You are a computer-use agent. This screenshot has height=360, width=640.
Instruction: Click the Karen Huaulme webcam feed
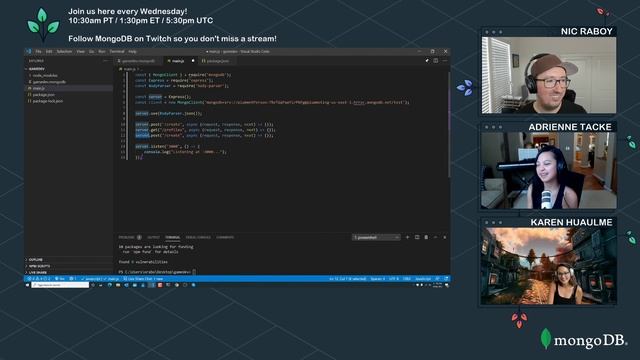click(x=549, y=266)
